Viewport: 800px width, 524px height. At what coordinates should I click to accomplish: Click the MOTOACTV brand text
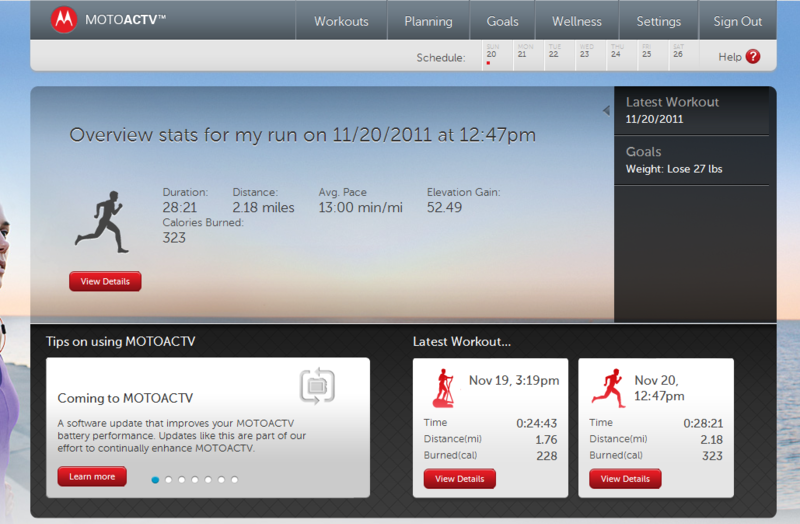(126, 20)
